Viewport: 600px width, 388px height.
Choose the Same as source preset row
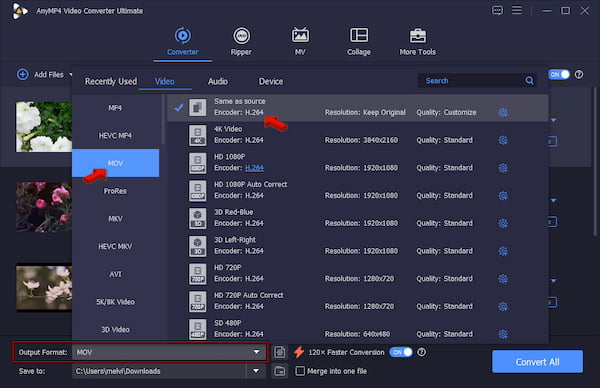point(357,108)
